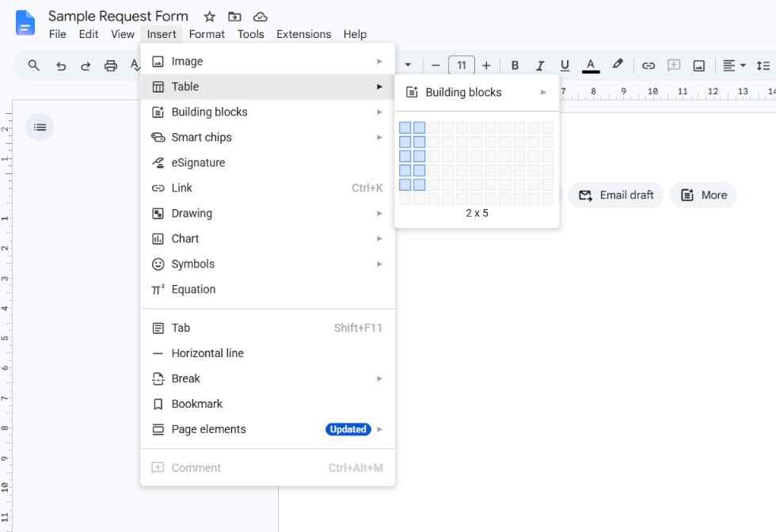Screen dimensions: 776x532
Task: Click the insert link toolbar icon
Action: (x=649, y=66)
